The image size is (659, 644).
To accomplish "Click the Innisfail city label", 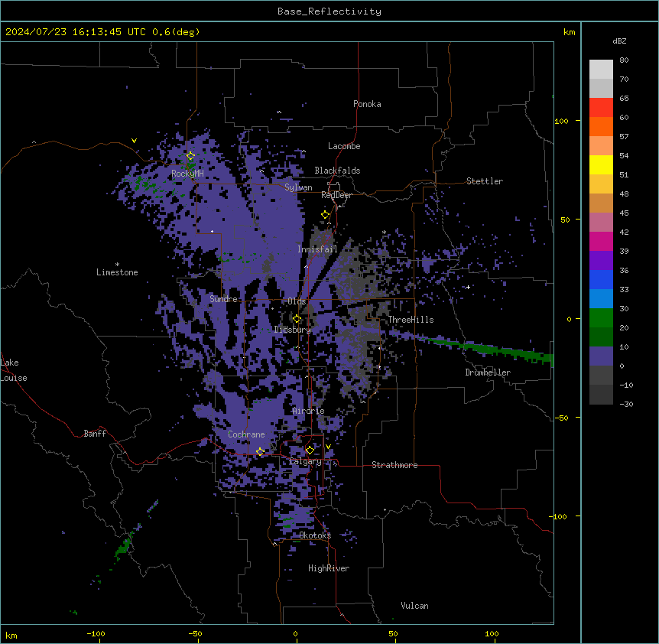I will (x=317, y=249).
